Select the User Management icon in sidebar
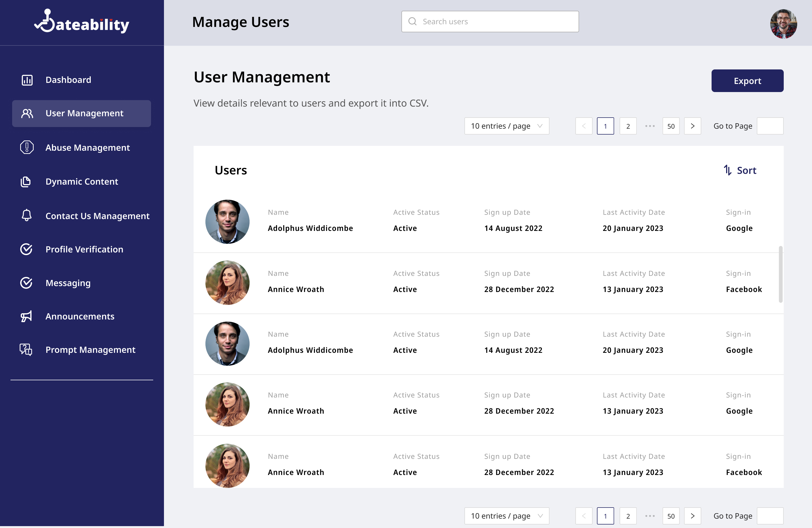812x528 pixels. (27, 113)
